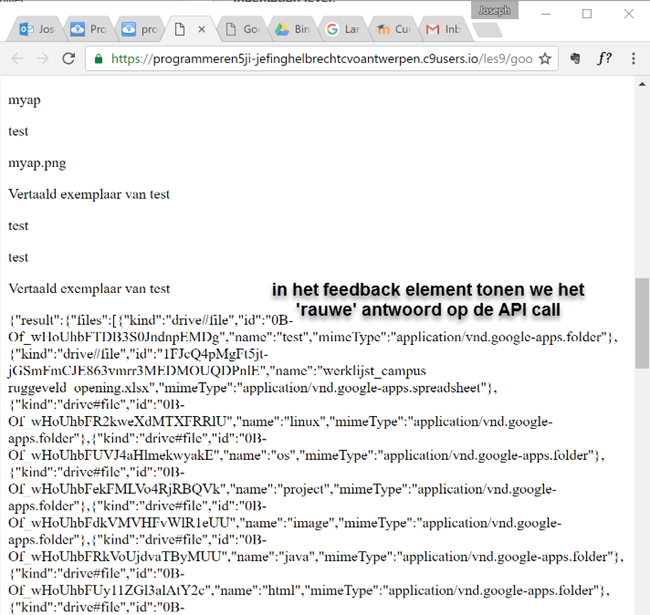Maximize the Chrome window

[x=587, y=14]
